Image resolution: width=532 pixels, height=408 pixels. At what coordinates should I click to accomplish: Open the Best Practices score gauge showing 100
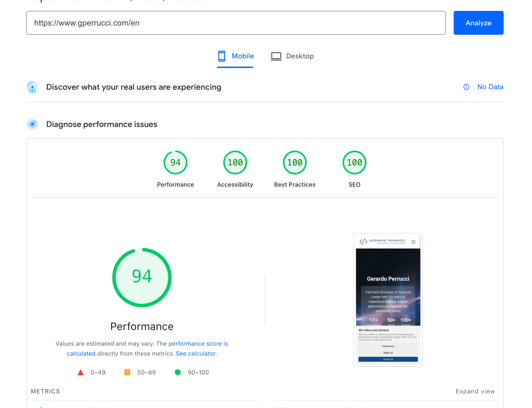pos(295,162)
